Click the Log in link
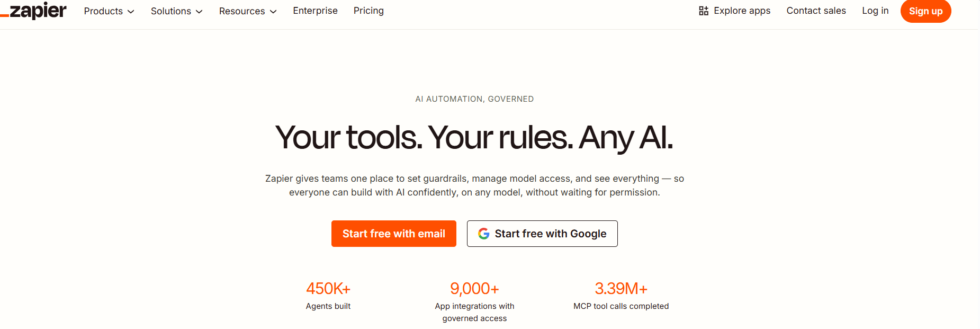 (875, 11)
